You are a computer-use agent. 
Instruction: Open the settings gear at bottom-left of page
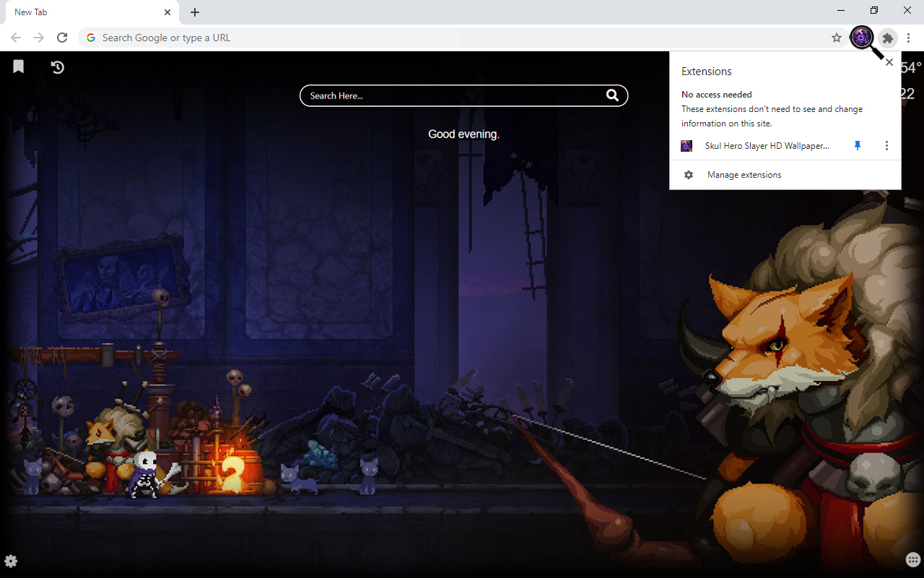coord(11,561)
